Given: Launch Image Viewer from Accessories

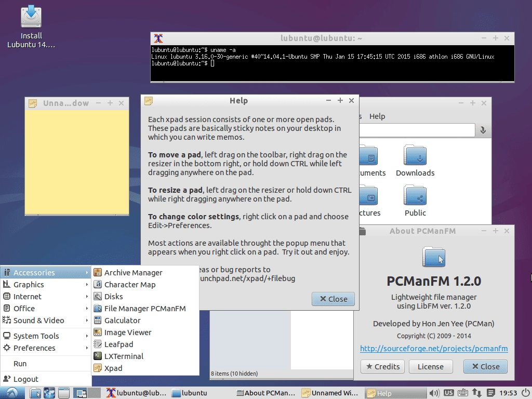Looking at the screenshot, I should point(145,332).
